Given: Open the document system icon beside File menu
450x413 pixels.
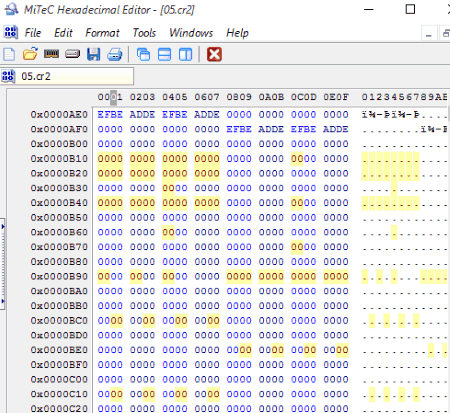Looking at the screenshot, I should (10, 32).
